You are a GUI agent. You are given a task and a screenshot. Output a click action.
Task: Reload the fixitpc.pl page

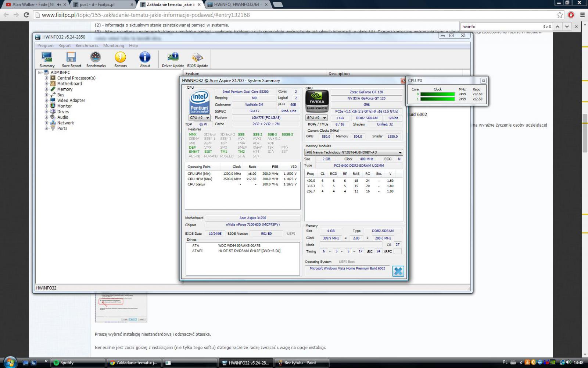[x=26, y=15]
